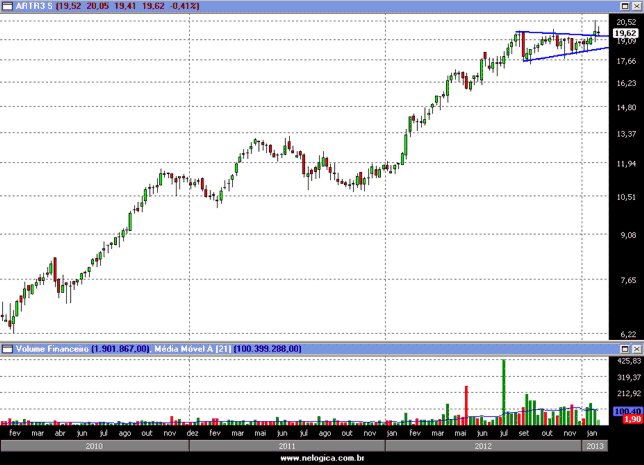Select the 2013 year band on timeline
The height and width of the screenshot is (465, 644).
(x=595, y=444)
